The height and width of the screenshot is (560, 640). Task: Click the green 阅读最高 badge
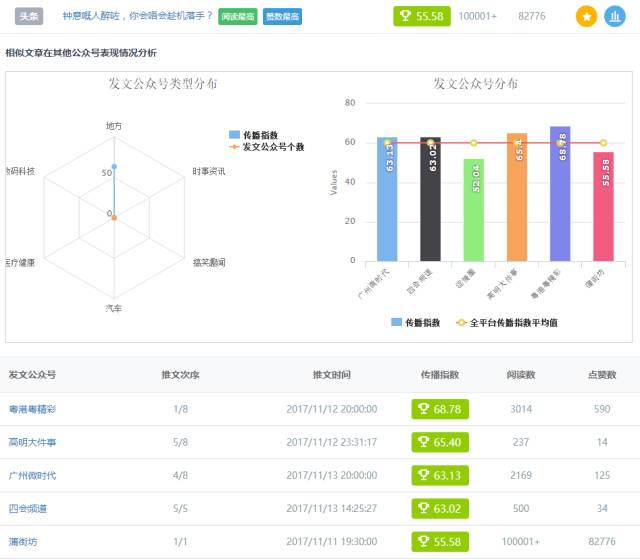pyautogui.click(x=238, y=16)
